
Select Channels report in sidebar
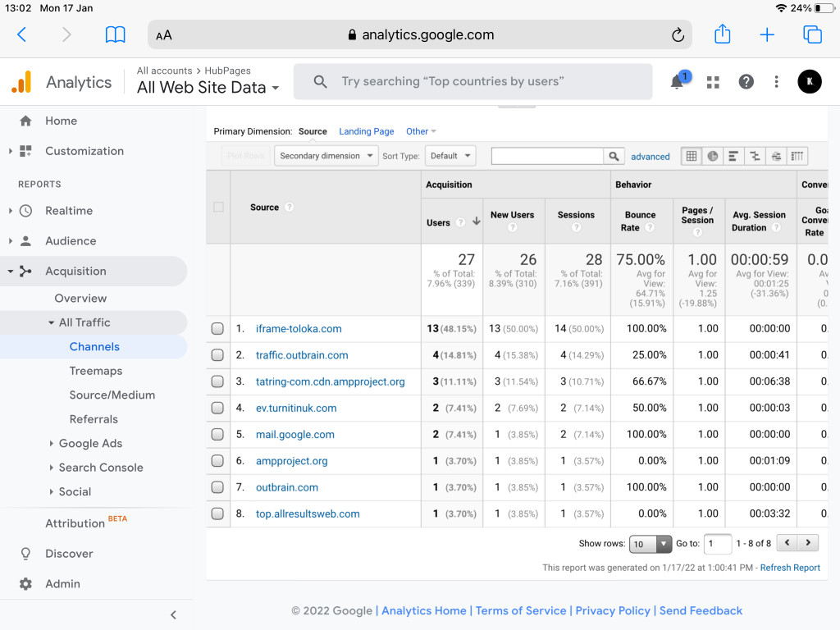[x=94, y=347]
